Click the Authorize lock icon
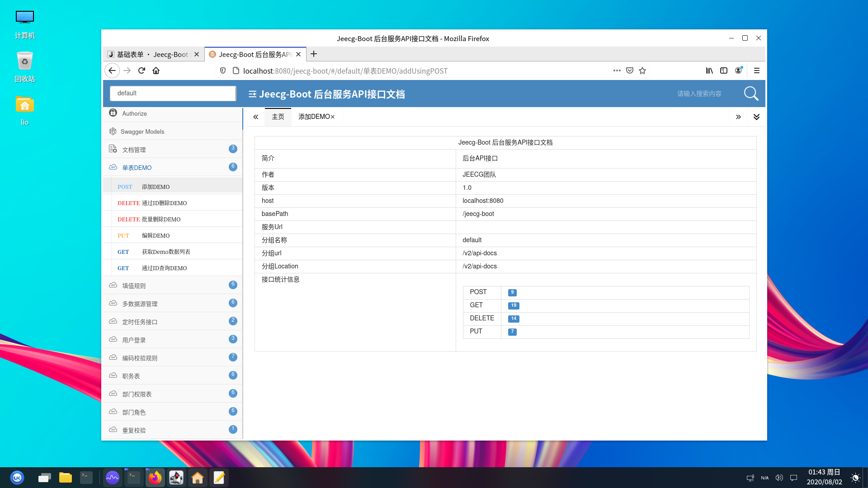 (x=113, y=113)
